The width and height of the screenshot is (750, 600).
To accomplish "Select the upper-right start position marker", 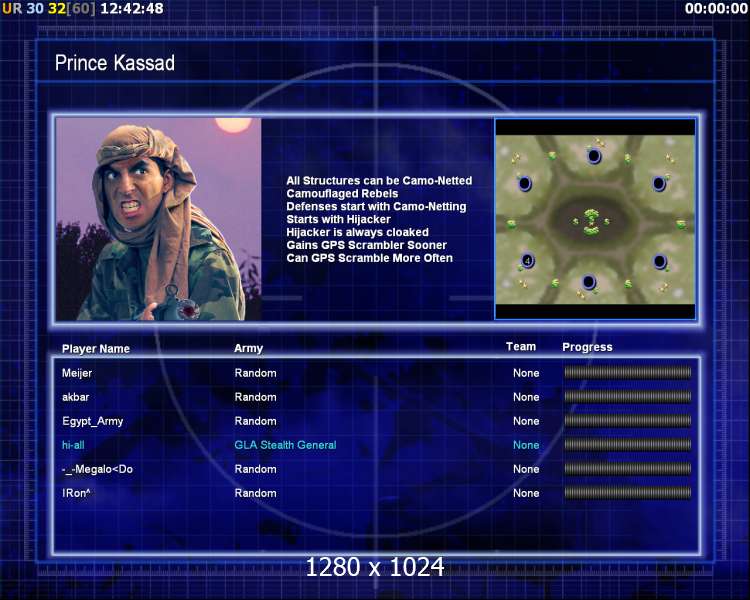I will pos(659,183).
